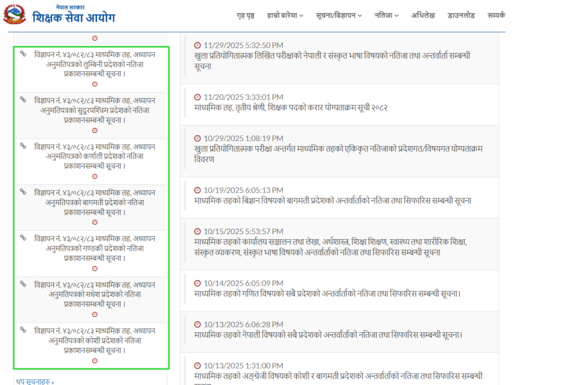Click the link icon beside the सुदूरपश्चिम प्रदेश notice
Screen dimensions: 588x385
click(x=23, y=99)
